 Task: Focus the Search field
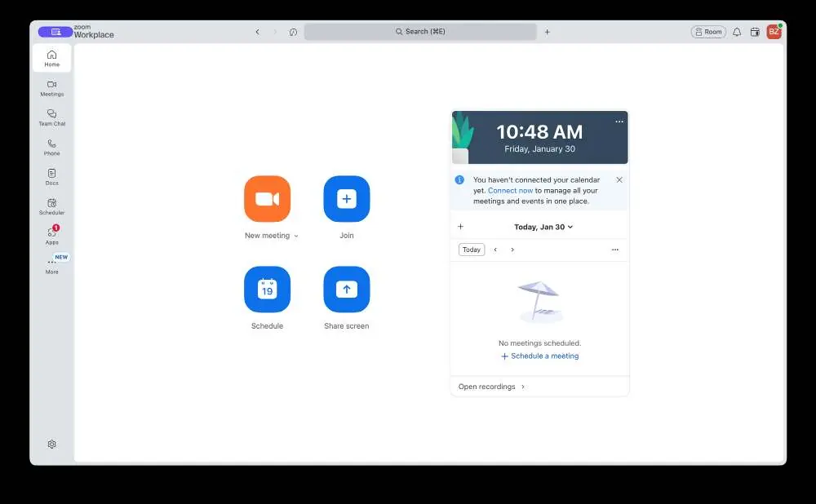pyautogui.click(x=420, y=32)
